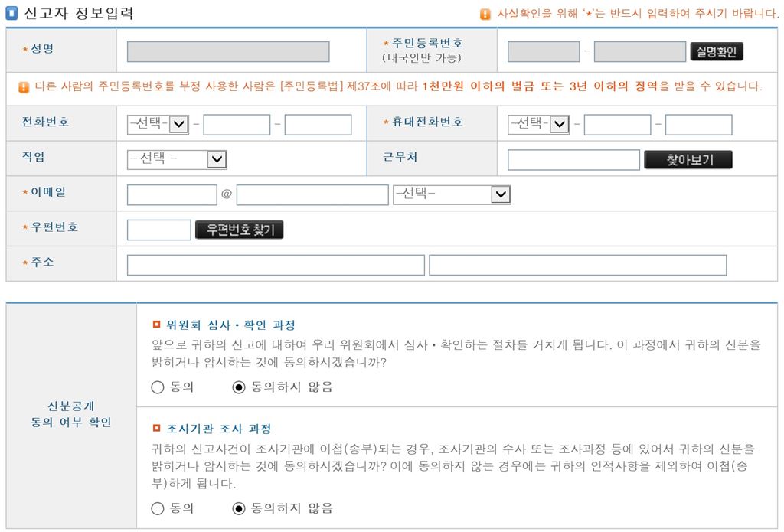Screen dimensions: 784x532
Task: Click the first 주소 input field
Action: [276, 265]
